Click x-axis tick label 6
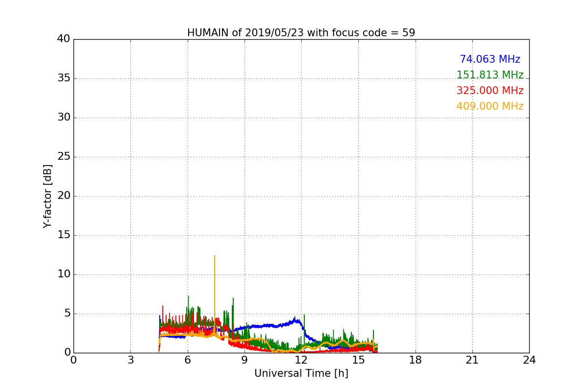 [188, 360]
